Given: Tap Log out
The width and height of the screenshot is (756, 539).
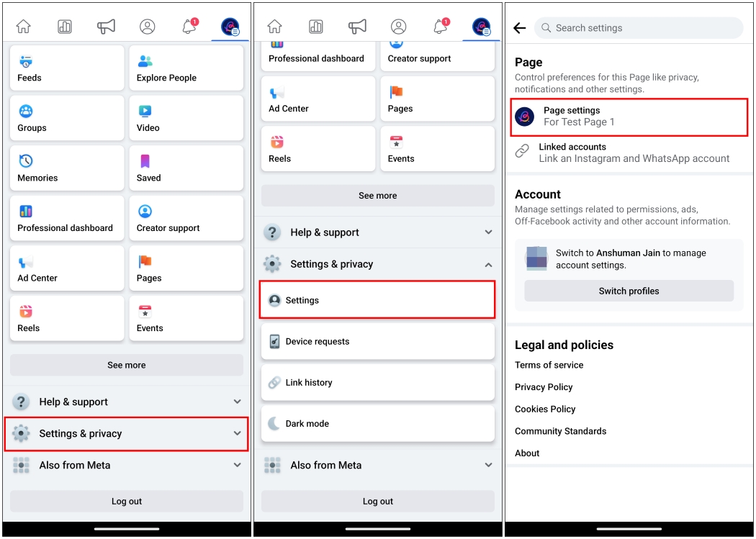Looking at the screenshot, I should tap(127, 501).
